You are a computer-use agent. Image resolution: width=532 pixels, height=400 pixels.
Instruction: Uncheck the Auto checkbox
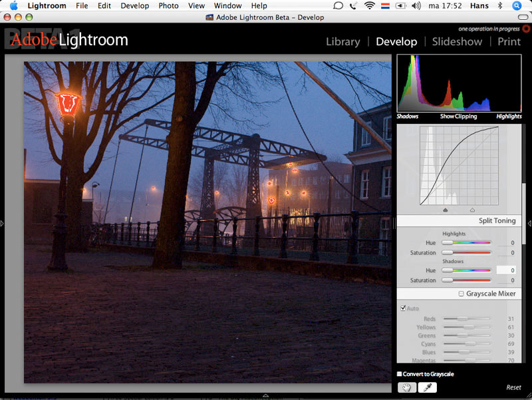(x=403, y=308)
